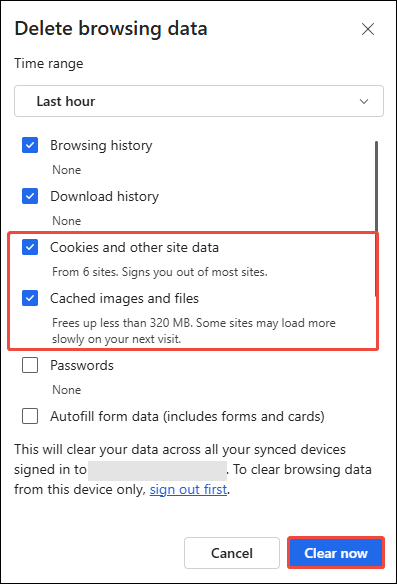Click the Download history label

click(105, 196)
